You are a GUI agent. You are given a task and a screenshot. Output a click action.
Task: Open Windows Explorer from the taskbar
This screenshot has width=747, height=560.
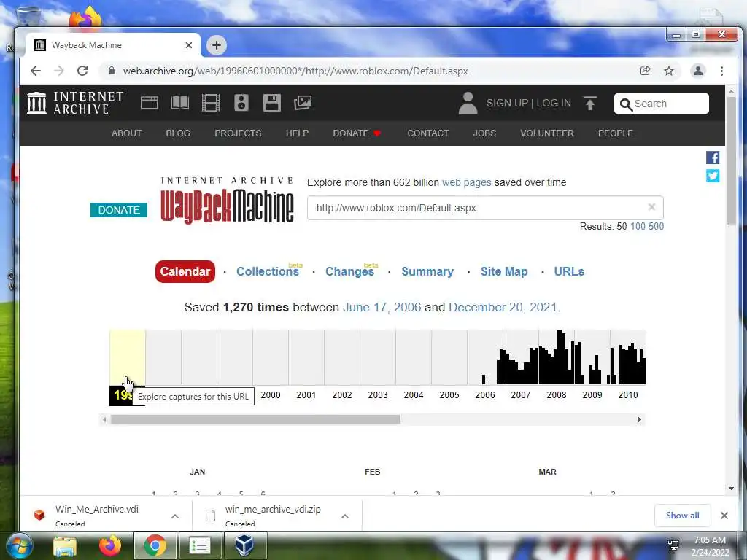click(65, 545)
